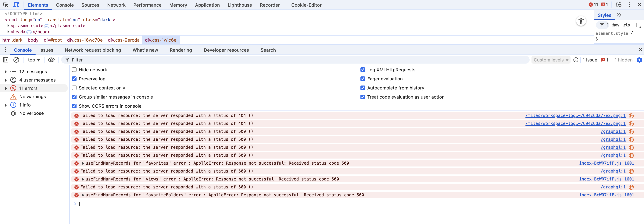Uncheck Autocomplete from history checkbox

363,88
